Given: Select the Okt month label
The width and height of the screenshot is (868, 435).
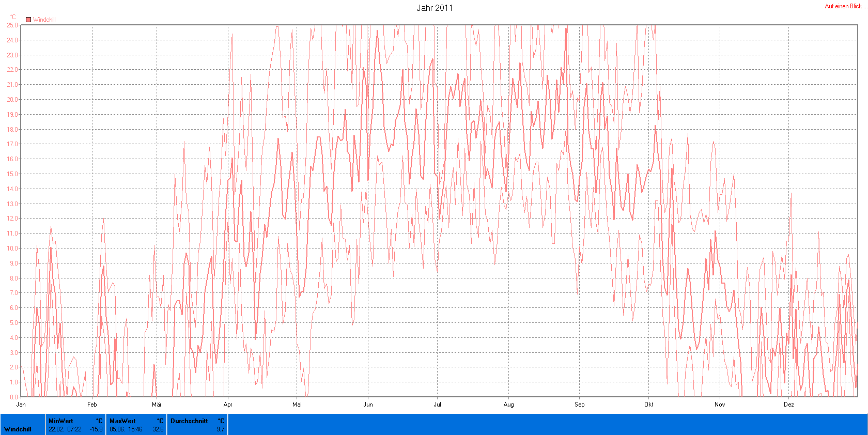Looking at the screenshot, I should pyautogui.click(x=648, y=405).
